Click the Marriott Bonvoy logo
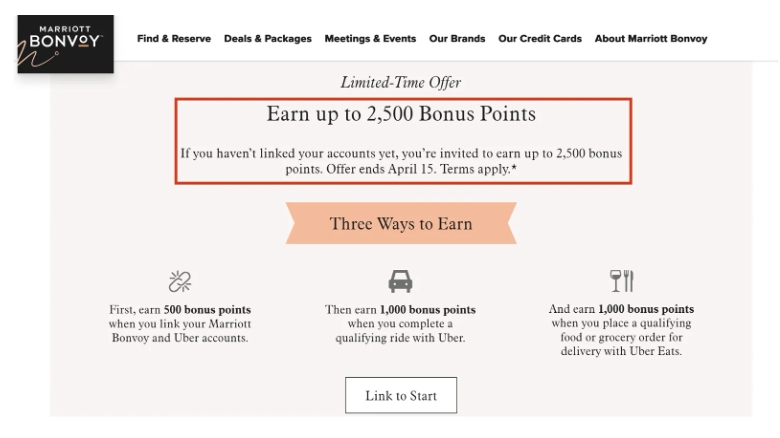 pyautogui.click(x=66, y=44)
